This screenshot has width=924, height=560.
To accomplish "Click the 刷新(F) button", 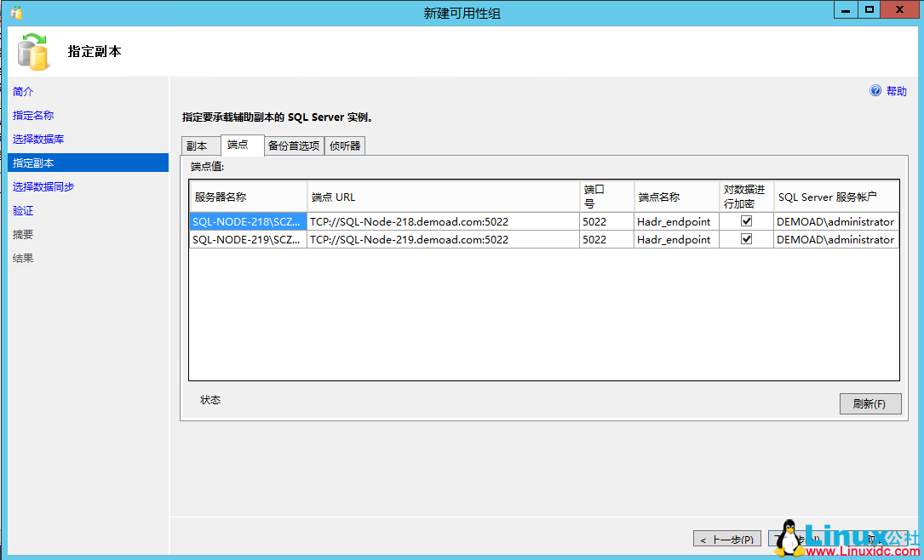I will pyautogui.click(x=870, y=403).
